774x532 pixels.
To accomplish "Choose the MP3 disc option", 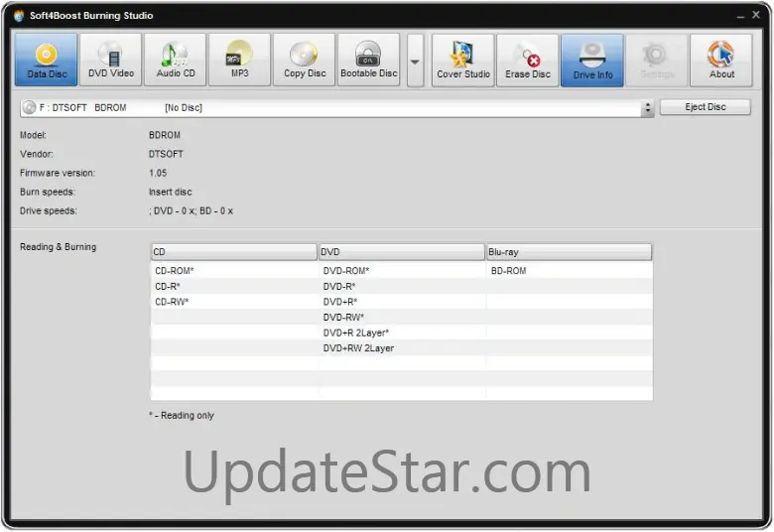I will pos(239,60).
